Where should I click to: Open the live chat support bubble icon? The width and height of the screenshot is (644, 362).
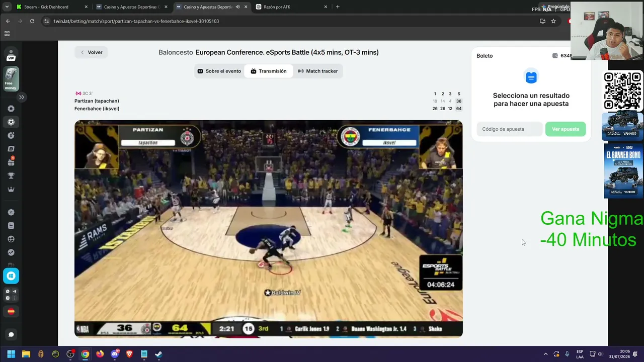pos(11,334)
